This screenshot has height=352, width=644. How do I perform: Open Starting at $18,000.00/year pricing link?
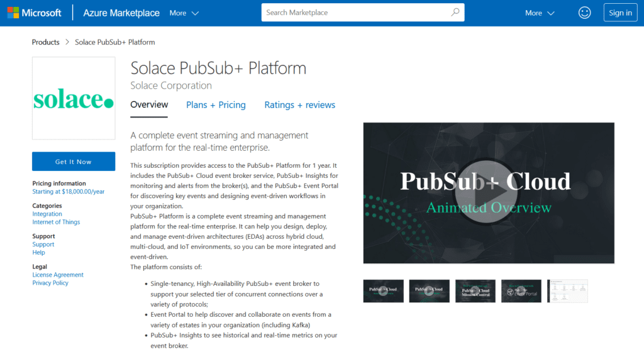coord(68,192)
